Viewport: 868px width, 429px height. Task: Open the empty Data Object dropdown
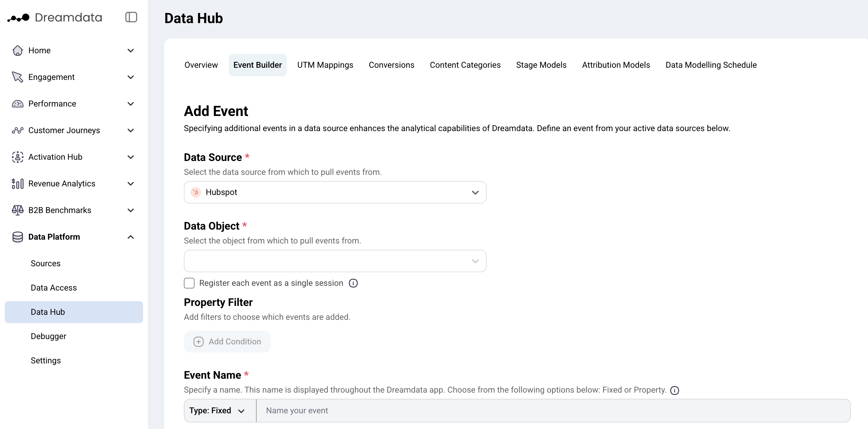click(335, 261)
